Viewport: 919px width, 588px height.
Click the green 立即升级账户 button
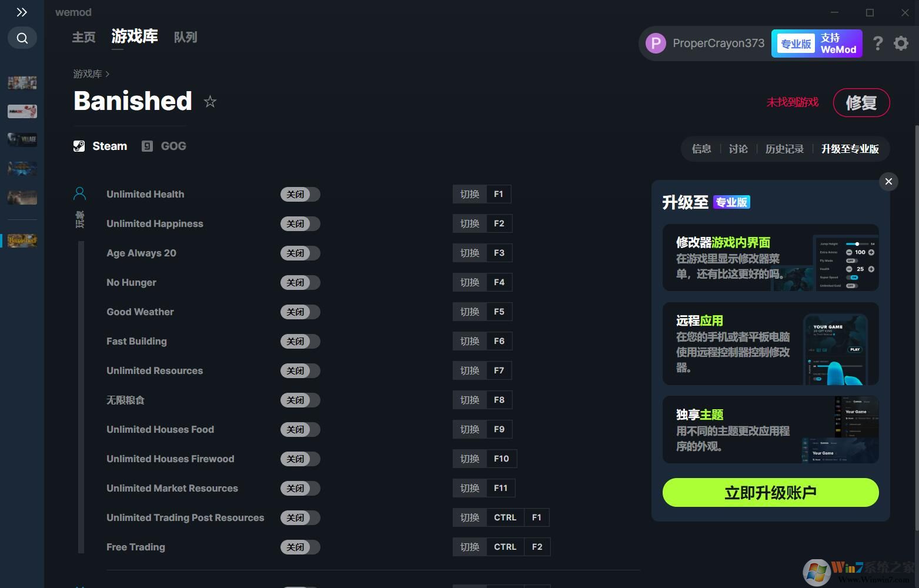click(770, 492)
